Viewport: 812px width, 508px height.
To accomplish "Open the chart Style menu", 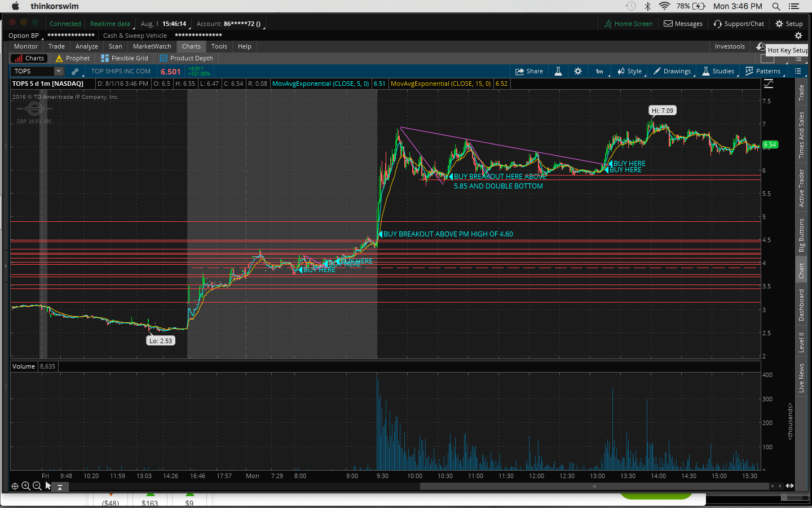I will (630, 71).
